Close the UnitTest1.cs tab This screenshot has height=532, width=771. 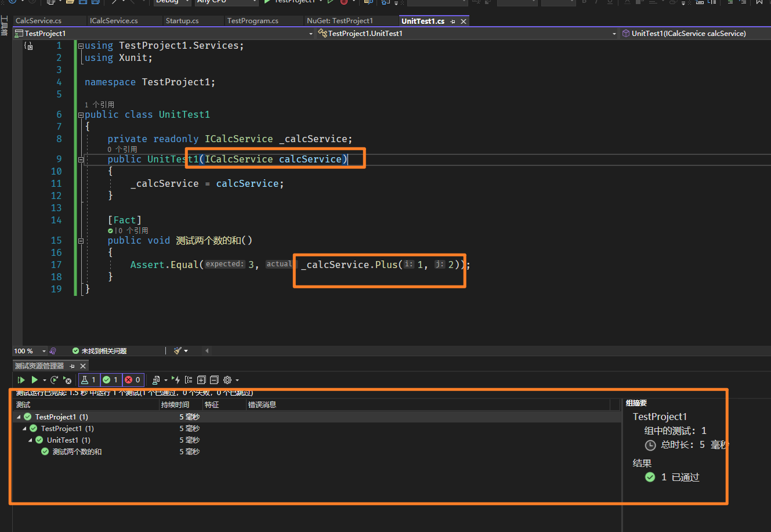[x=462, y=21]
